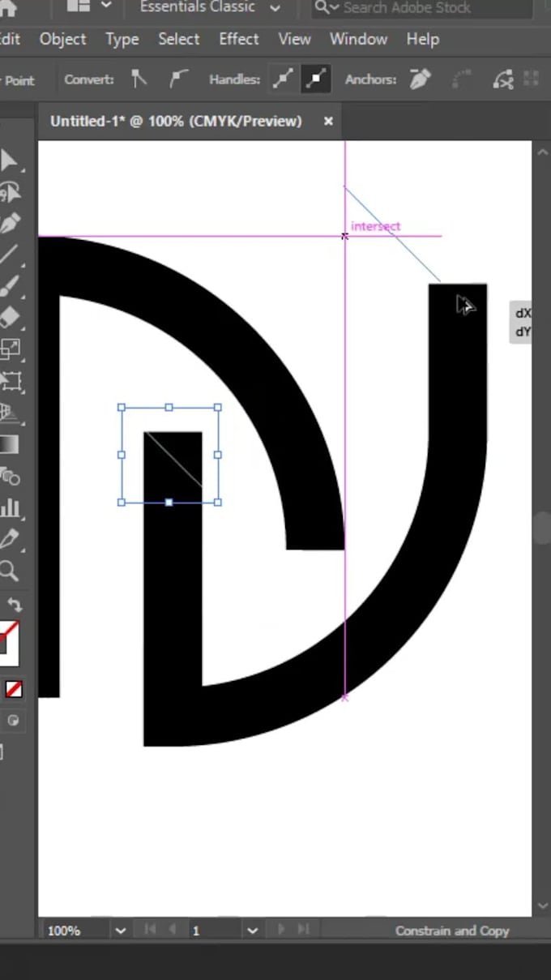The height and width of the screenshot is (980, 551).
Task: Click the Draw mode icon
Action: pos(12,720)
